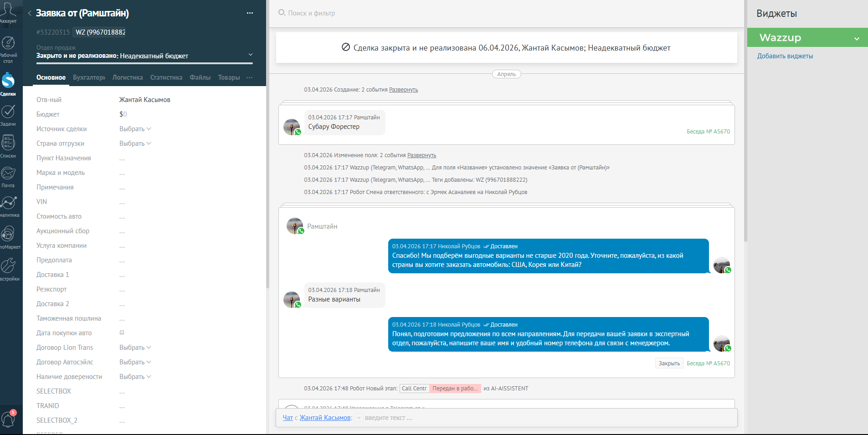Click Рамштайн avatar next to Разные варианты message
Screen dimensions: 868x435
click(x=292, y=300)
